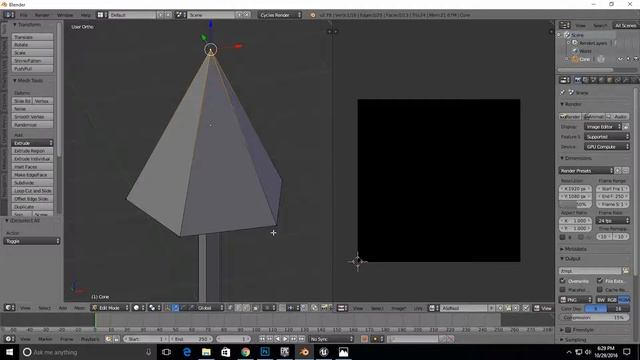Click the Loop Cut and Slide button
640x360 pixels.
point(32,191)
